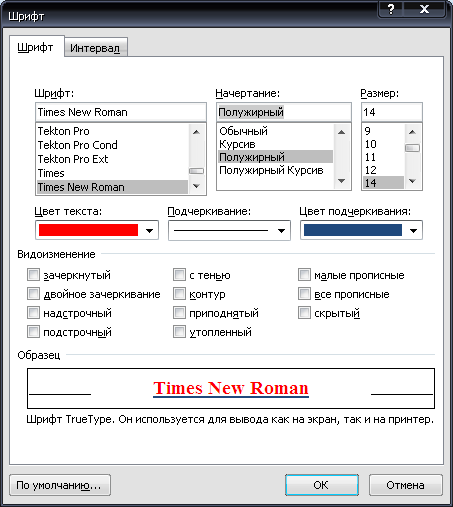The height and width of the screenshot is (507, 453).
Task: Toggle утопленный checkbox
Action: 179,332
